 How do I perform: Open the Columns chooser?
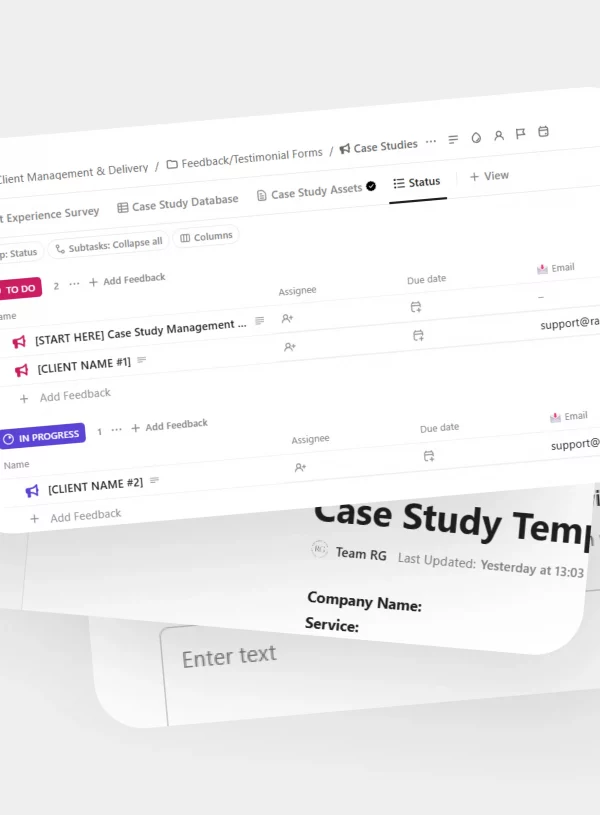[206, 237]
